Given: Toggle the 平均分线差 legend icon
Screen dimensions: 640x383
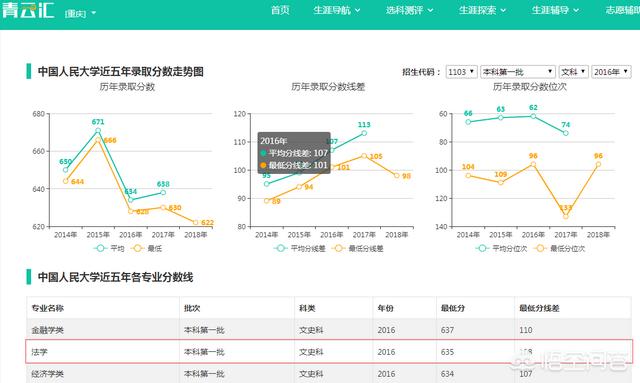Looking at the screenshot, I should [x=280, y=248].
